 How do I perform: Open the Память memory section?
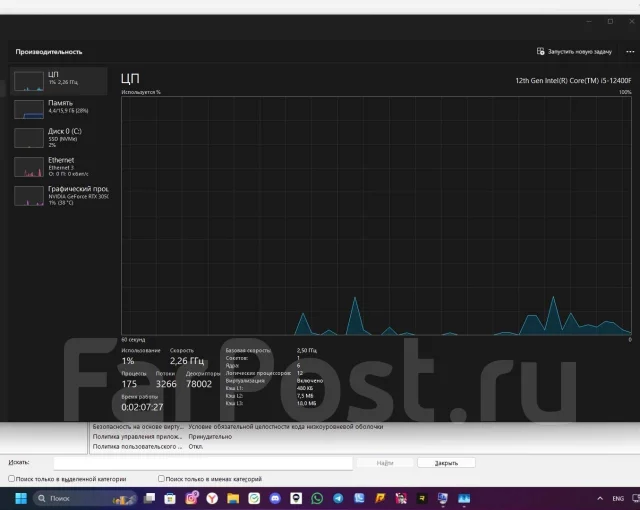[59, 109]
